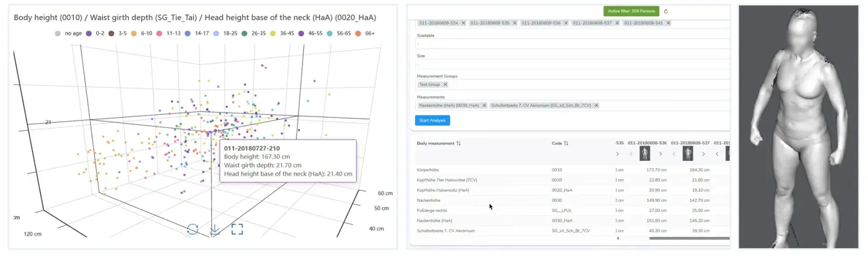Click the table scrollbar left arrow
The image size is (868, 256).
(x=618, y=238)
